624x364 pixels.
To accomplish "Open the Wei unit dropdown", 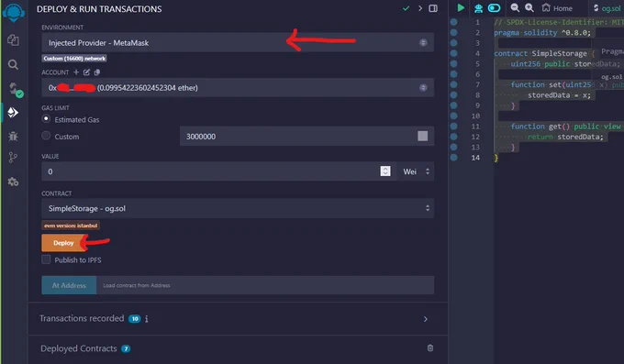I will 416,171.
